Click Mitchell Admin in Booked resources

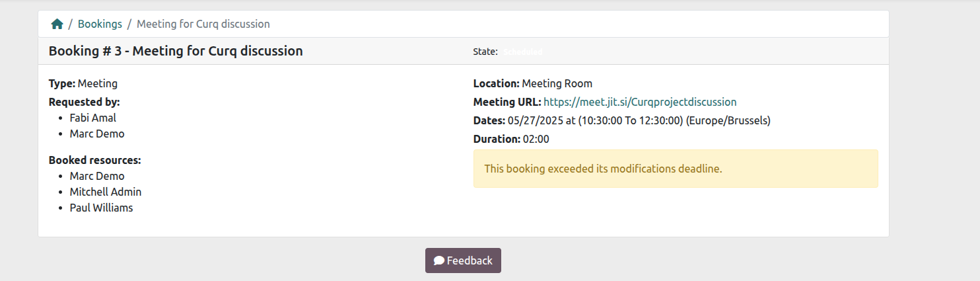point(105,192)
